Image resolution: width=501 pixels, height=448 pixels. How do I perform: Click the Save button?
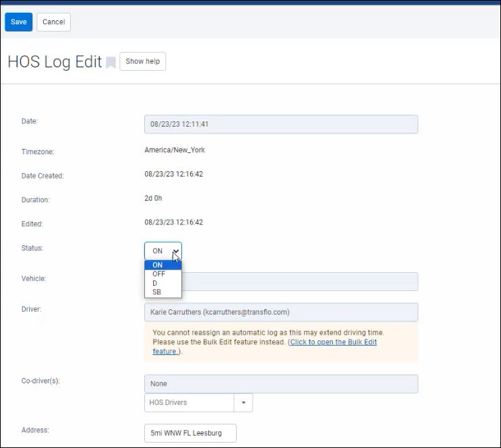point(18,22)
